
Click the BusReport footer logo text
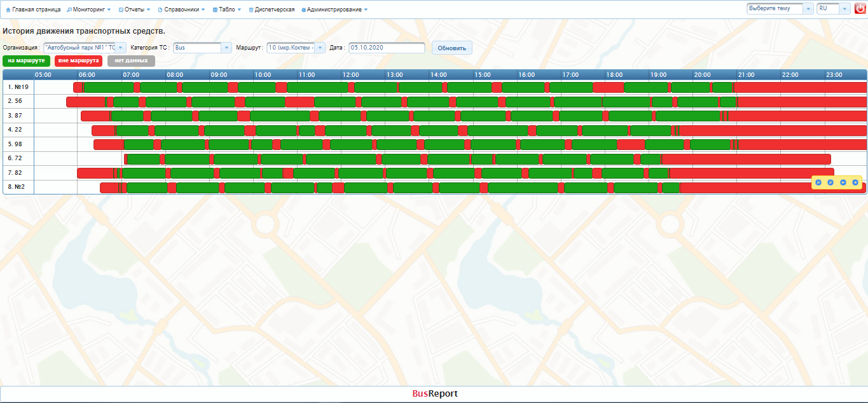coord(435,394)
